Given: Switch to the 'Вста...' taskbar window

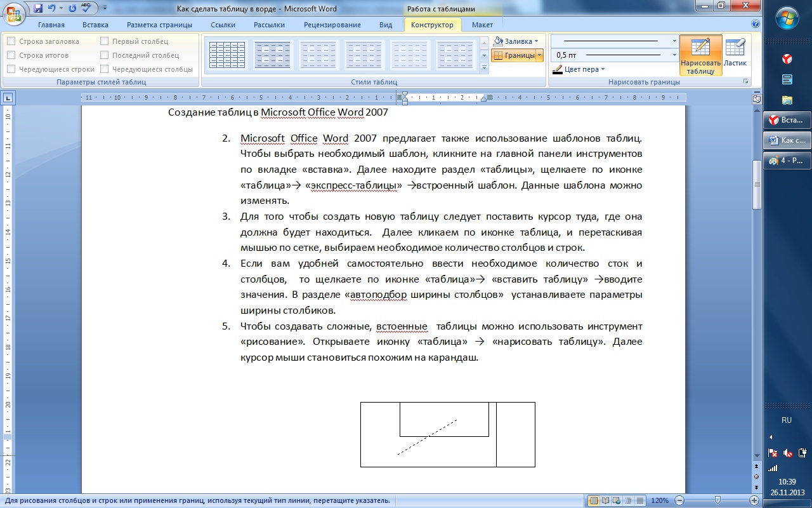Looking at the screenshot, I should 787,119.
